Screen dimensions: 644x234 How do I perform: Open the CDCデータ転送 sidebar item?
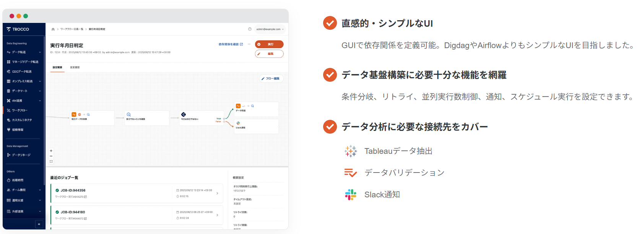(x=24, y=71)
